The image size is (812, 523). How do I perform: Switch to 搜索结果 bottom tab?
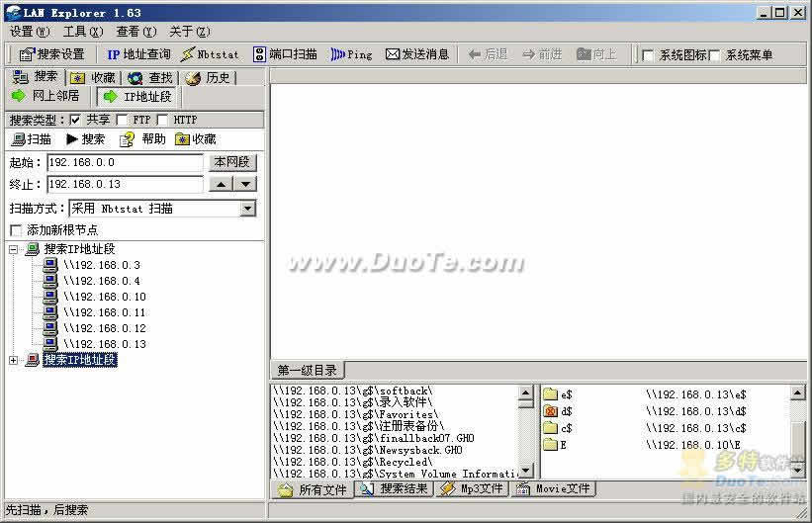pyautogui.click(x=395, y=488)
